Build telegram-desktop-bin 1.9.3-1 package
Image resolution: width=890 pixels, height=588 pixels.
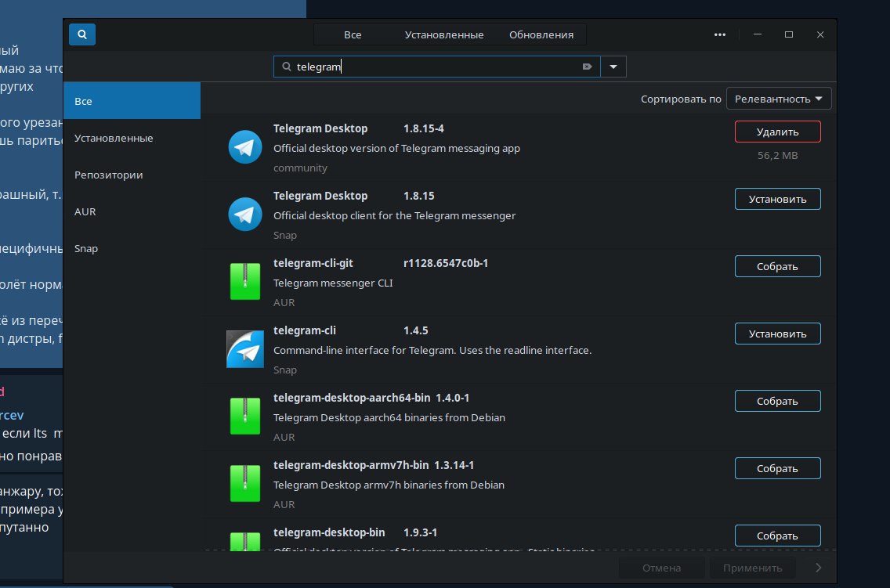[778, 536]
